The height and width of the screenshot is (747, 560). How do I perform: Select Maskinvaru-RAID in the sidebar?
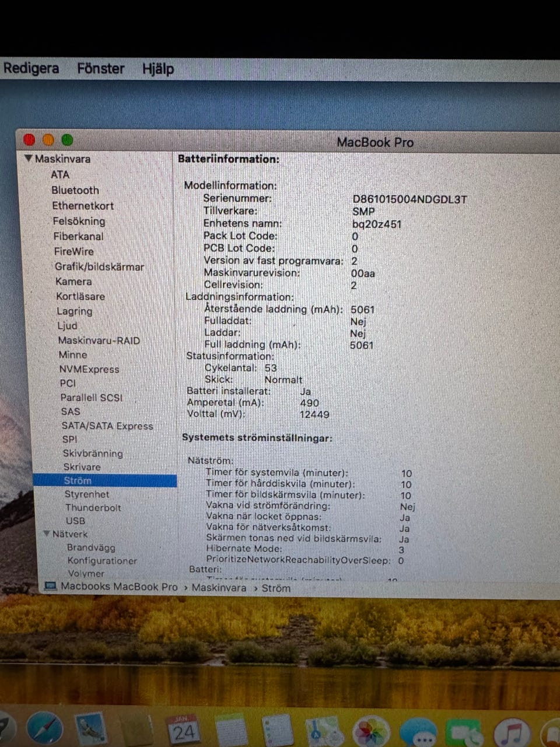pyautogui.click(x=99, y=340)
